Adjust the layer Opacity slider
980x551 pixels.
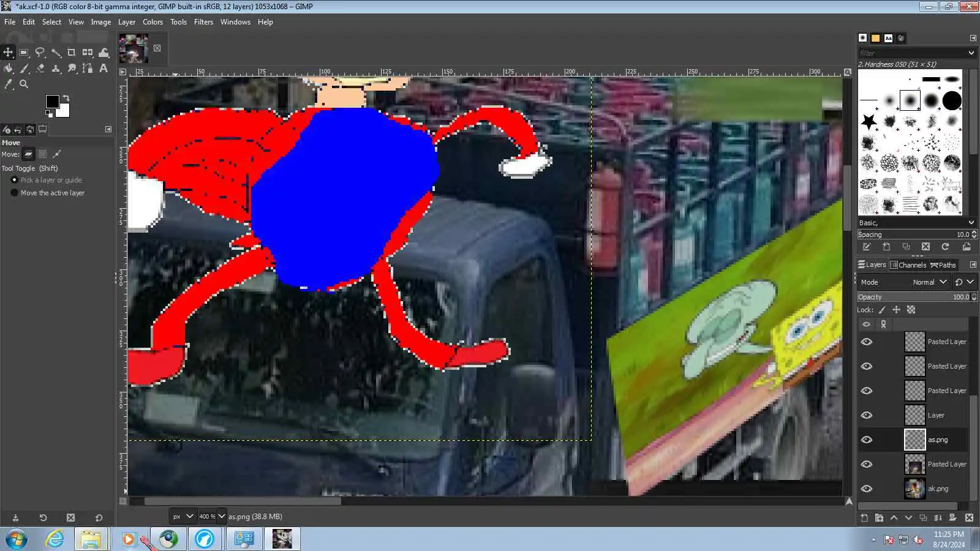[x=918, y=297]
